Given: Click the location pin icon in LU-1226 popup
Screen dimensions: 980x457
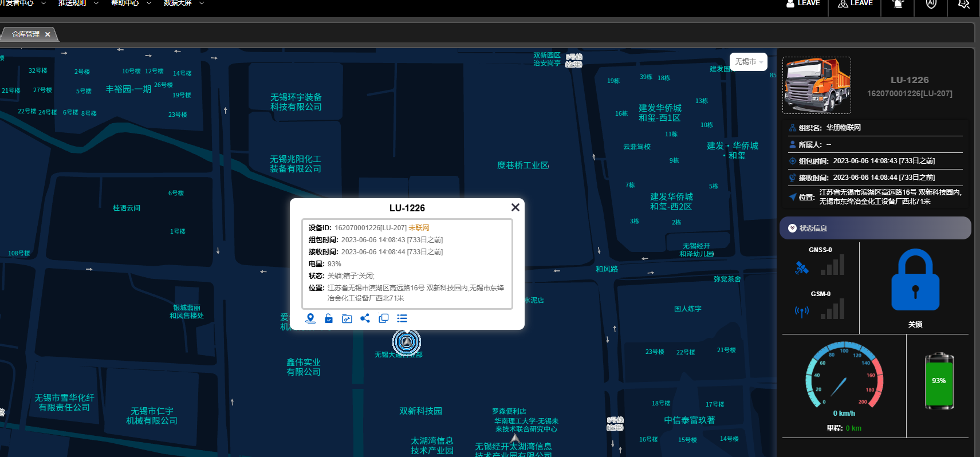Looking at the screenshot, I should [310, 318].
